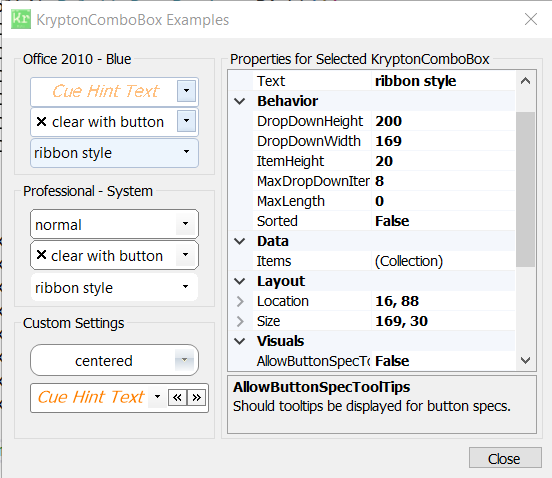Collapse the Data property category

point(240,241)
